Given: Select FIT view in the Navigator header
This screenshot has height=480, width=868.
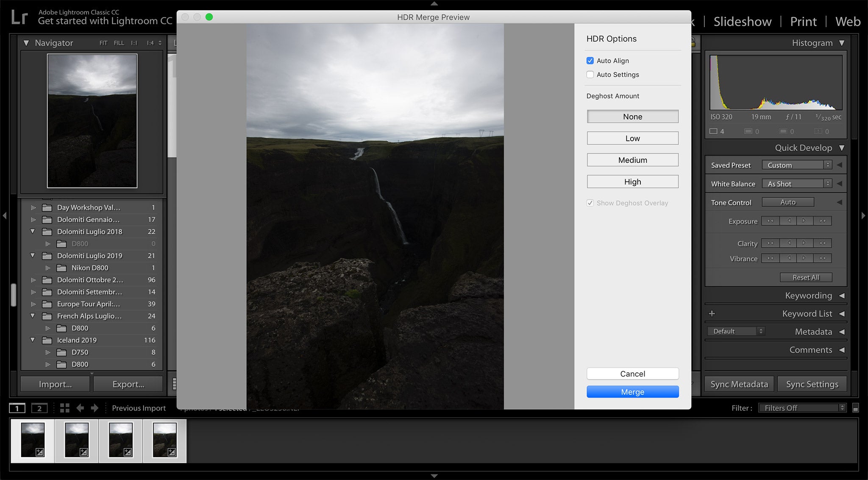Looking at the screenshot, I should point(103,43).
